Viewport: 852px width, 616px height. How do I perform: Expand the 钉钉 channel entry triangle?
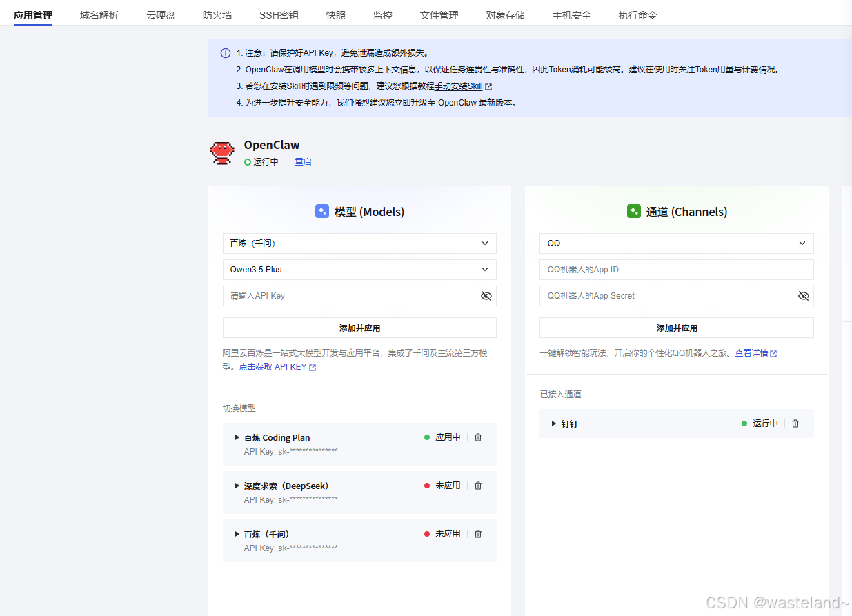(x=553, y=424)
